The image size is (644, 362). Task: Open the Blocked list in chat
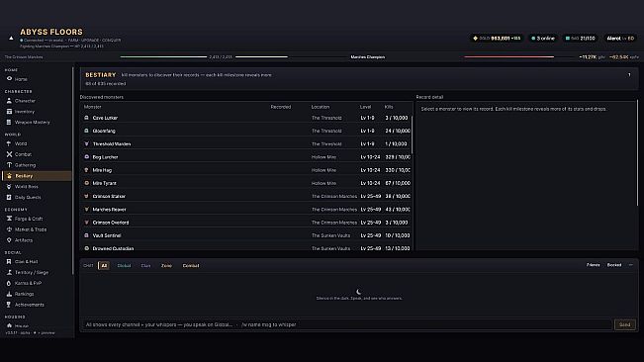click(x=614, y=265)
